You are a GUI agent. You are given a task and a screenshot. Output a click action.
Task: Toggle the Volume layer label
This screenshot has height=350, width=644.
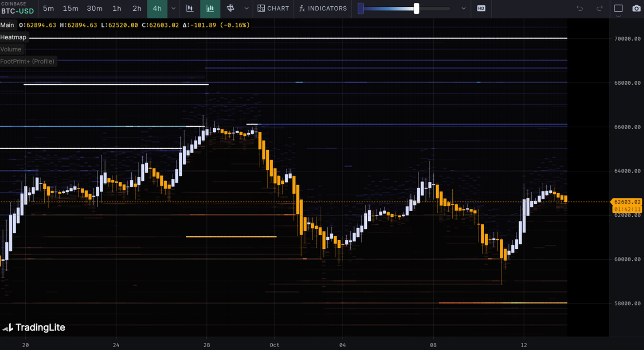pos(11,49)
